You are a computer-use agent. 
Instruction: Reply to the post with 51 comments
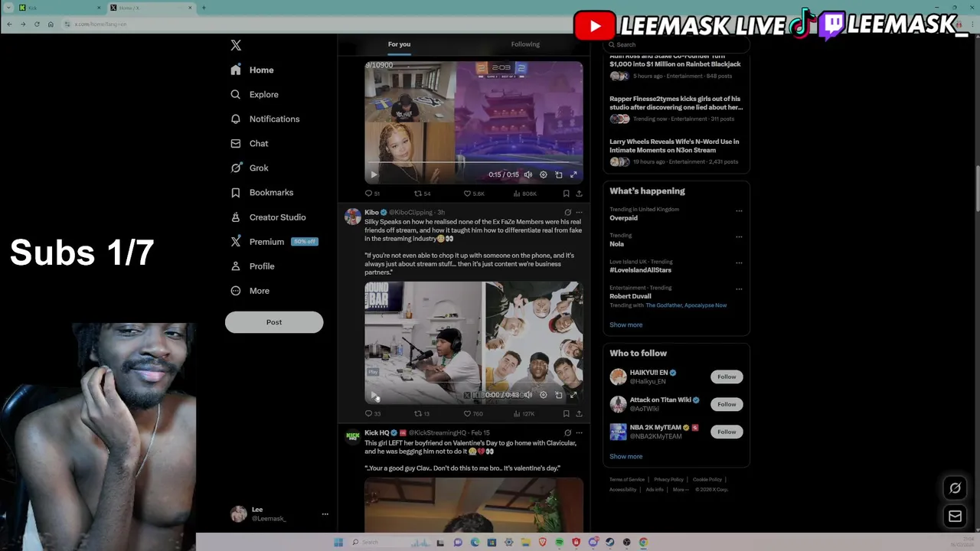pos(373,194)
